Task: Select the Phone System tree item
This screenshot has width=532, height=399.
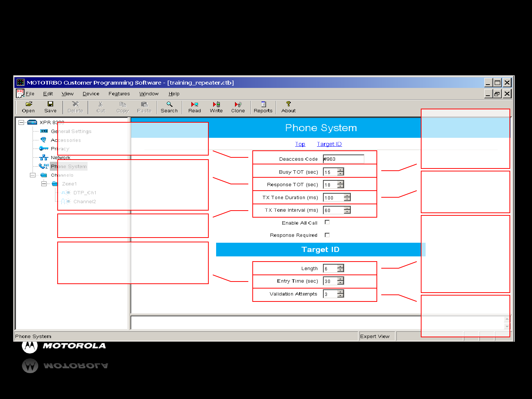Action: pyautogui.click(x=69, y=166)
